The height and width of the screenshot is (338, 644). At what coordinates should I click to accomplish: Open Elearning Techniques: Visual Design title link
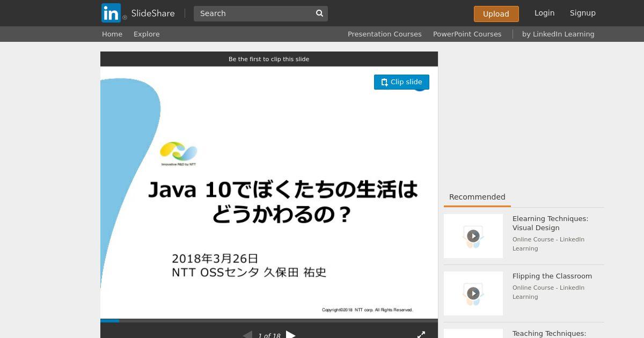[x=550, y=223]
